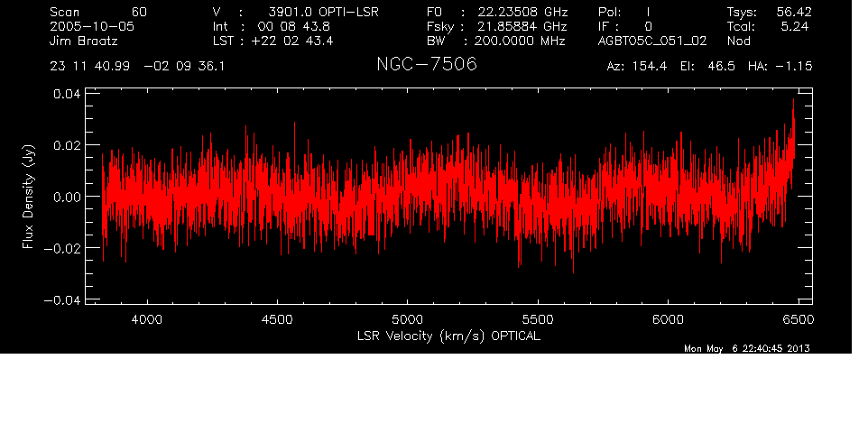Image resolution: width=868 pixels, height=442 pixels.
Task: Click the IF : 0 entry
Action: [x=625, y=26]
